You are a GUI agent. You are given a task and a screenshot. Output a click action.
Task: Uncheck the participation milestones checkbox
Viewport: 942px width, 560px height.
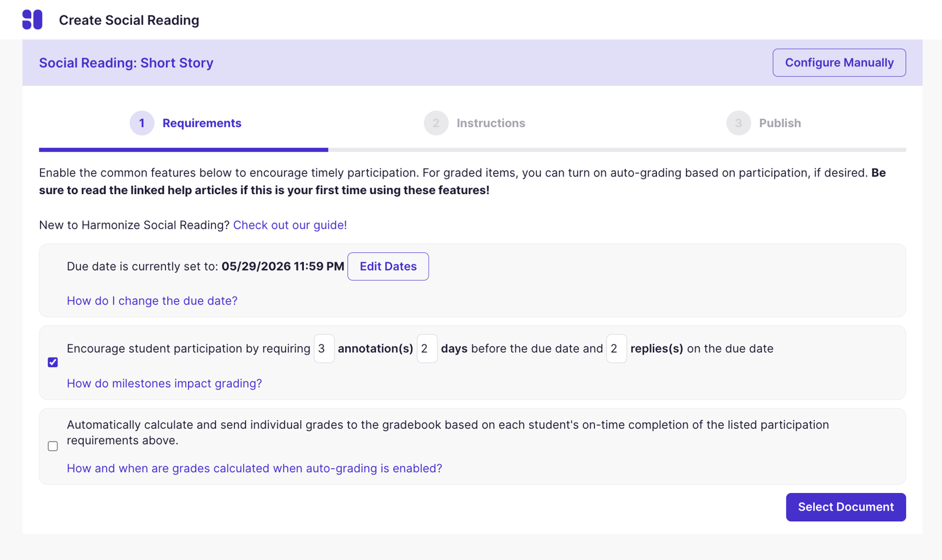coord(53,362)
